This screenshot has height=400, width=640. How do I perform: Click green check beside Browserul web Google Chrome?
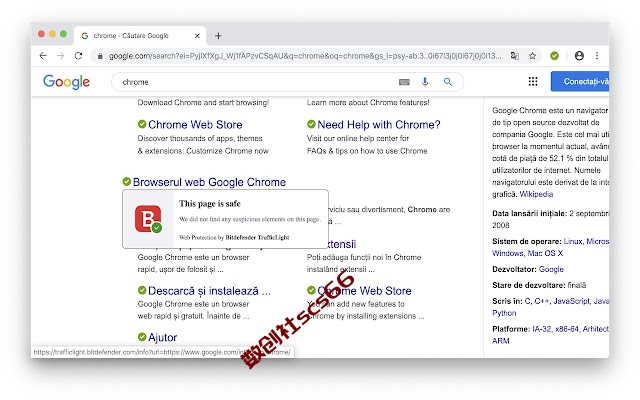pos(127,181)
